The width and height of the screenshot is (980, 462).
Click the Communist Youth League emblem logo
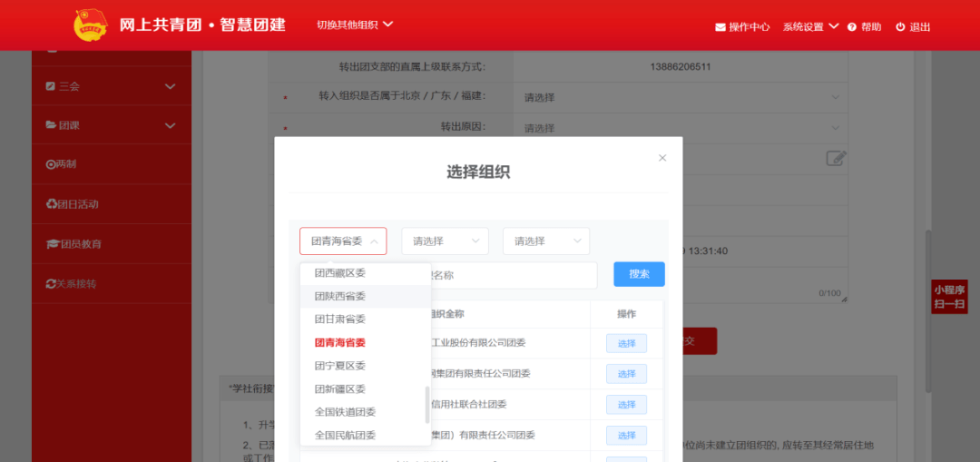pyautogui.click(x=92, y=25)
